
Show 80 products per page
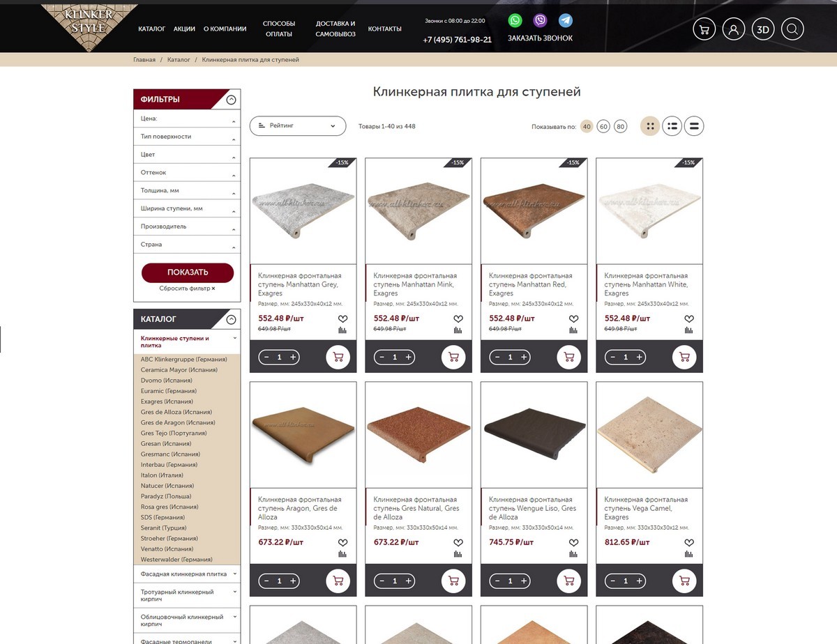pos(621,127)
